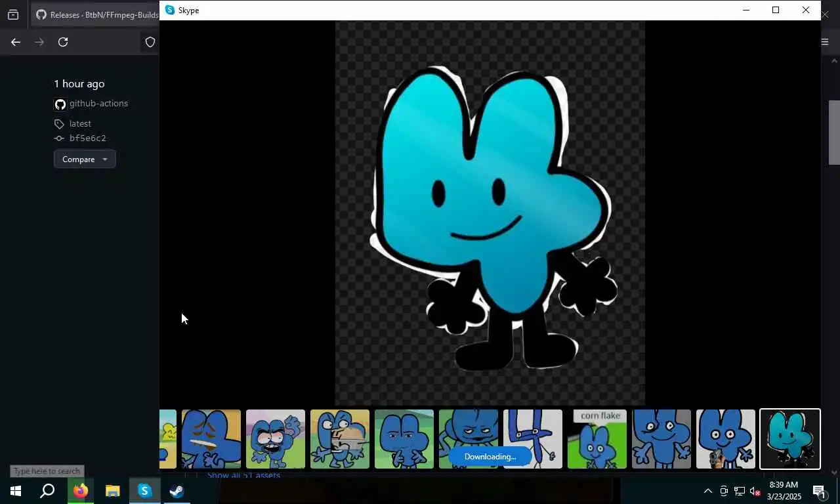Image resolution: width=840 pixels, height=504 pixels.
Task: Open the clock showing 8:39 AM
Action: (x=784, y=491)
